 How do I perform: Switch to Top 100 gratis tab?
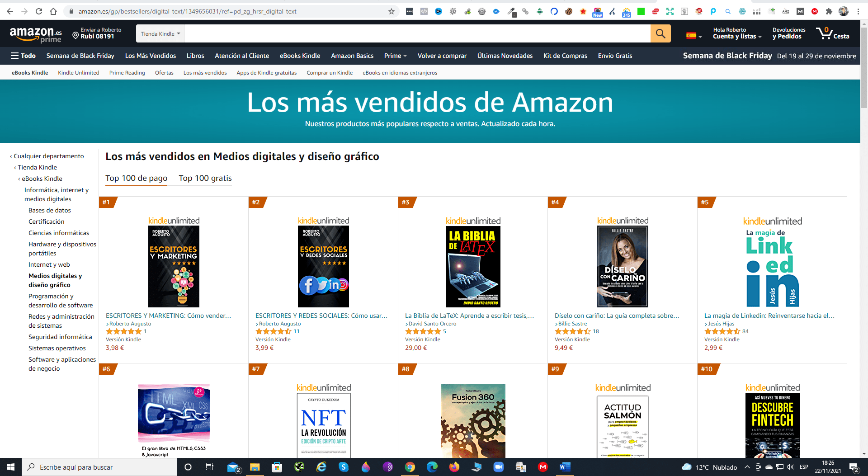205,178
